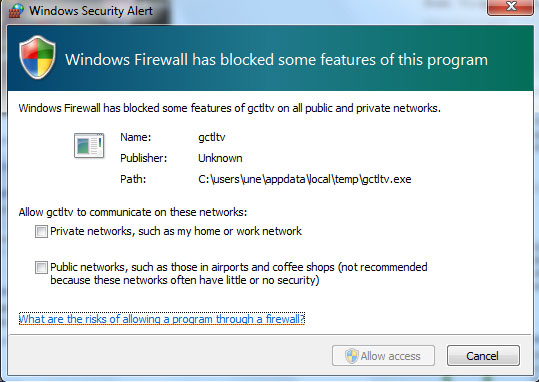539x382 pixels.
Task: Click the Allow access button
Action: click(x=383, y=356)
